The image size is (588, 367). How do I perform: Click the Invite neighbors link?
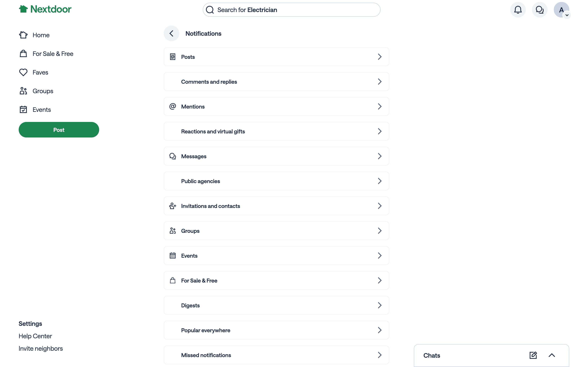41,349
